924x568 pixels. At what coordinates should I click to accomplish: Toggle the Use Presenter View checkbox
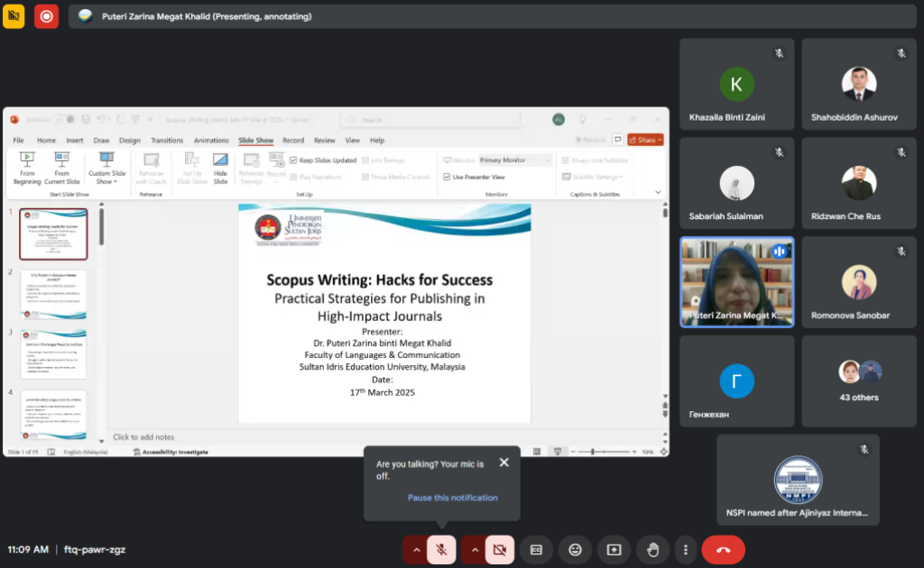click(448, 177)
